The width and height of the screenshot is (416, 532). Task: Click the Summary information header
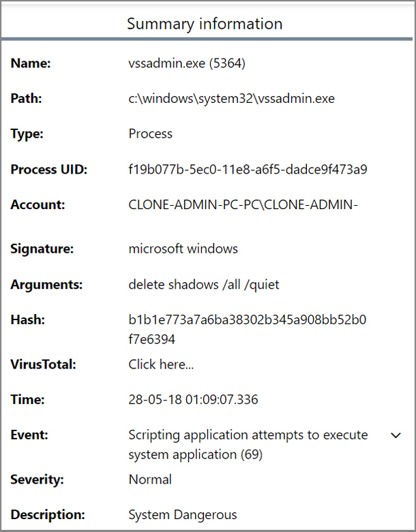pos(205,24)
